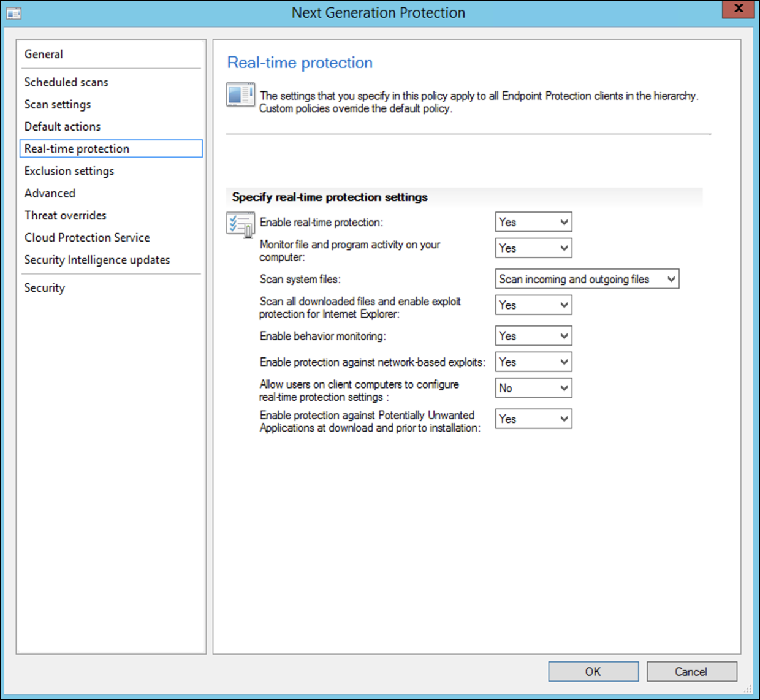Open the network-based exploits protection dropdown
760x700 pixels.
[x=533, y=362]
